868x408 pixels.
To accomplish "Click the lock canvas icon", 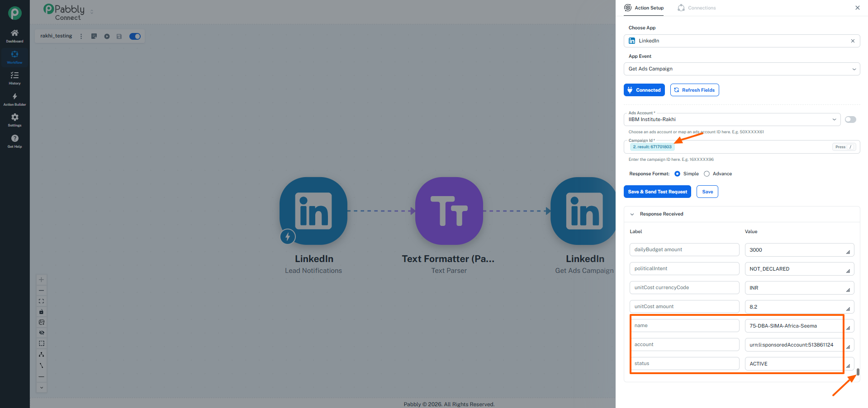I will (x=42, y=312).
